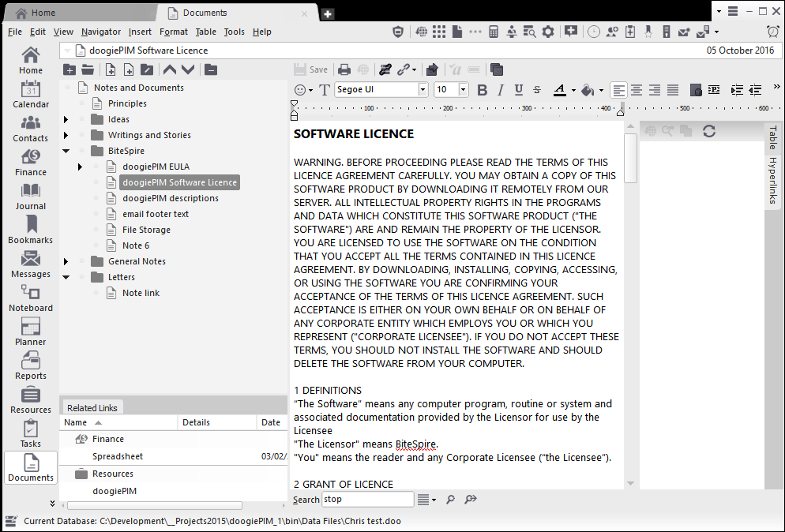Sort related links by Name column
Screen dimensions: 785x532
click(118, 422)
